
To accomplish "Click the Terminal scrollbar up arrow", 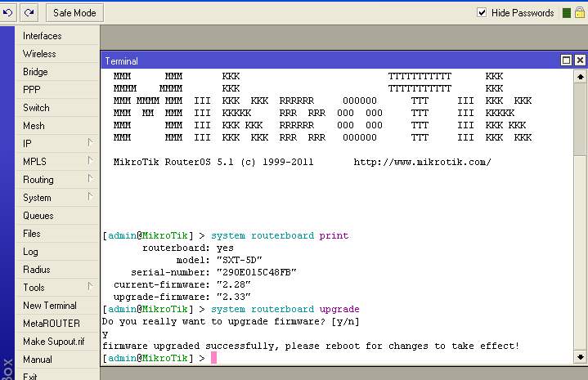I will pos(580,77).
